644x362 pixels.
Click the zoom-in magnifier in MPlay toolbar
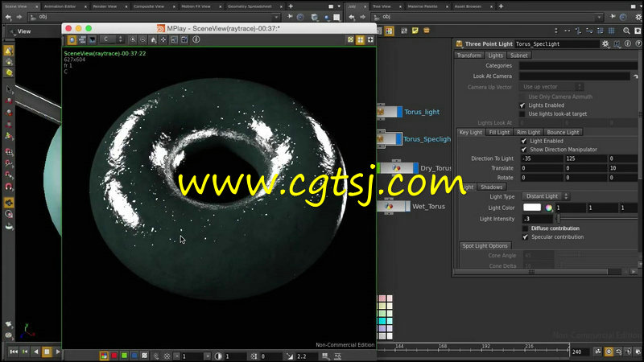coord(133,39)
